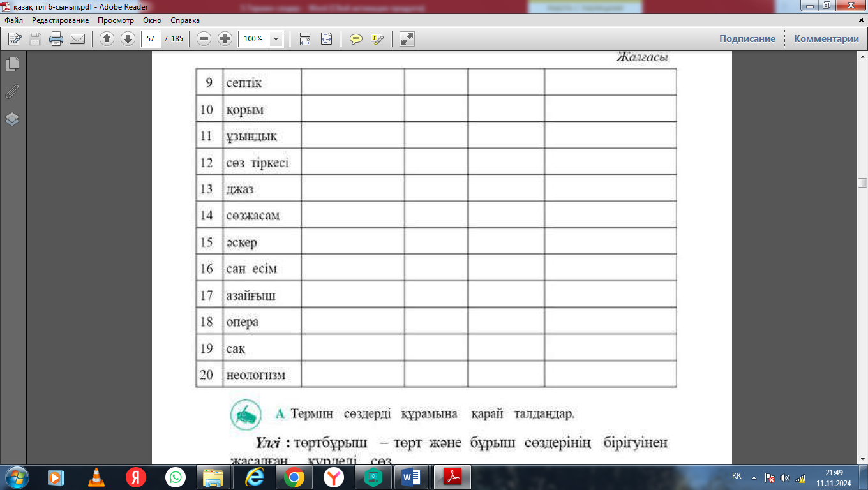Click the word "джаз" in row 13
This screenshot has width=868, height=490.
click(x=241, y=189)
